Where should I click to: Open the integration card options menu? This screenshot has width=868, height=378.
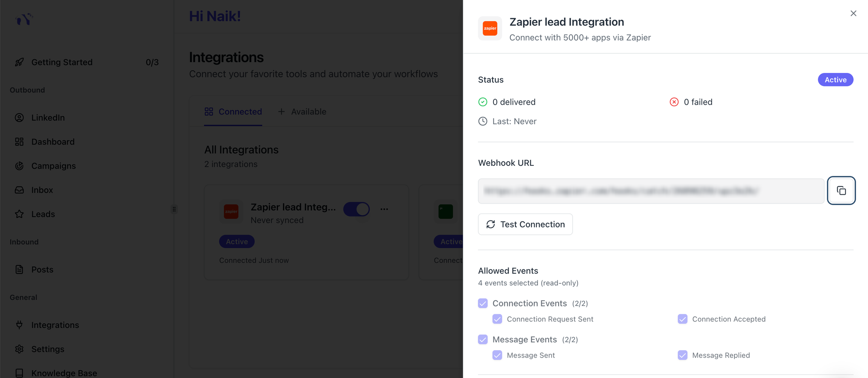point(384,209)
